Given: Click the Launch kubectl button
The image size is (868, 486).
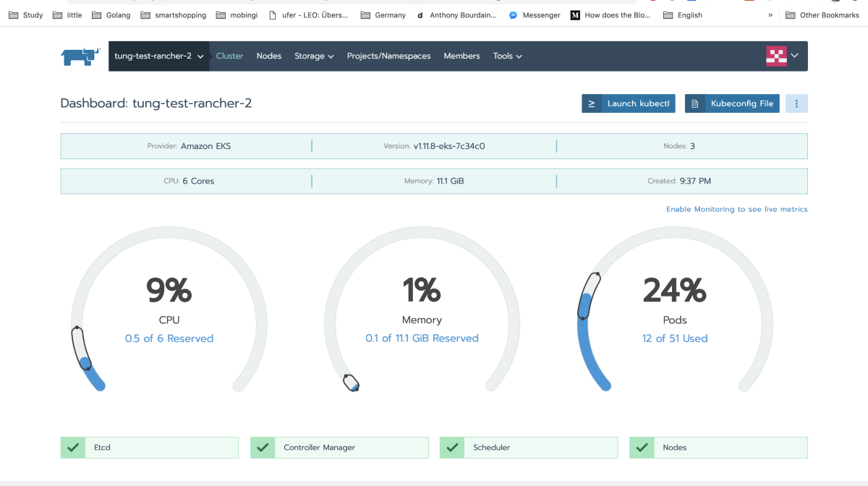Looking at the screenshot, I should click(629, 103).
